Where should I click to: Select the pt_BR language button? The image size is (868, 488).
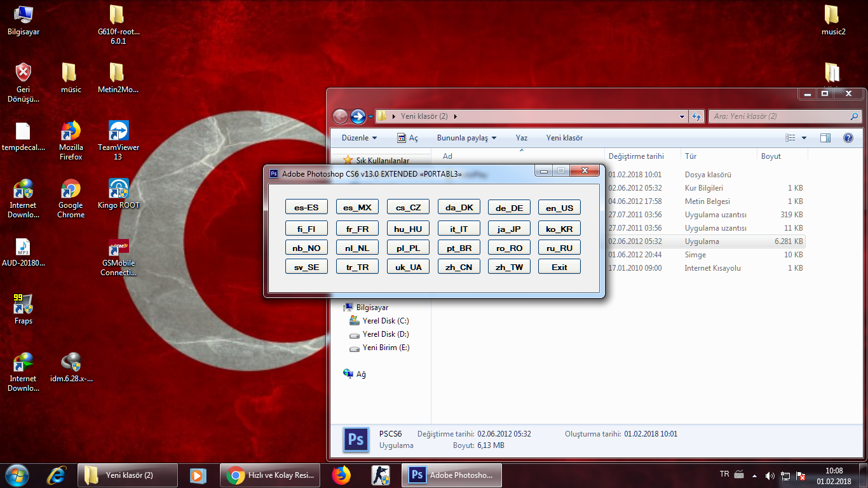click(x=459, y=248)
